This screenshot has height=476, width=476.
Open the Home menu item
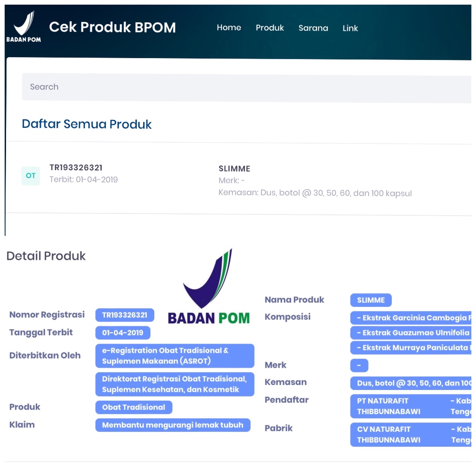229,27
